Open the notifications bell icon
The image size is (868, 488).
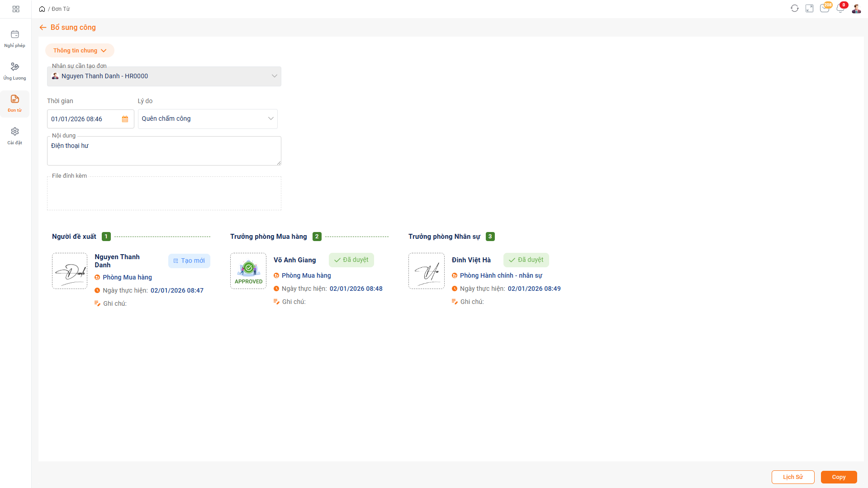(x=840, y=9)
